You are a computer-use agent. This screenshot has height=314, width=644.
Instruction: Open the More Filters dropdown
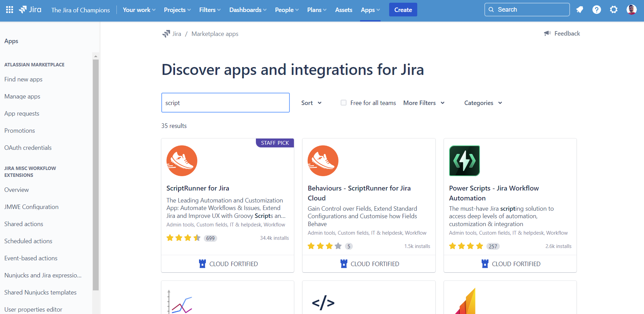click(x=423, y=103)
